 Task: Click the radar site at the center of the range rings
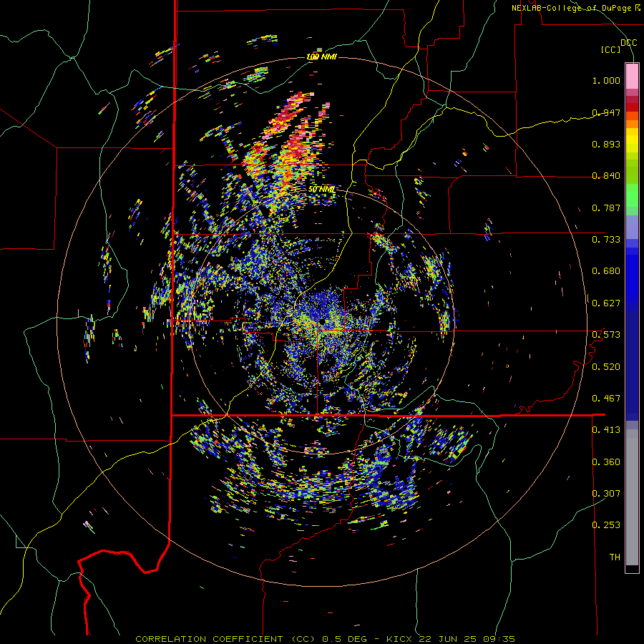pos(322,321)
